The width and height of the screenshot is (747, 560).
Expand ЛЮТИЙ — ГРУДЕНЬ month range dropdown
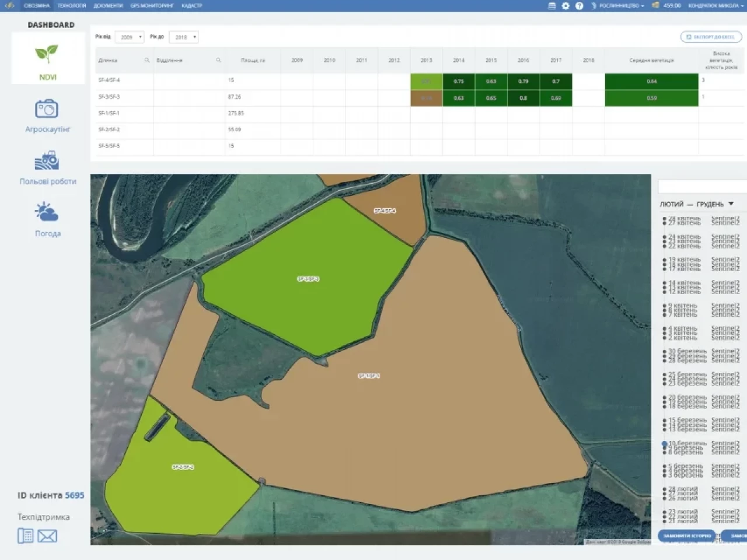tap(731, 204)
